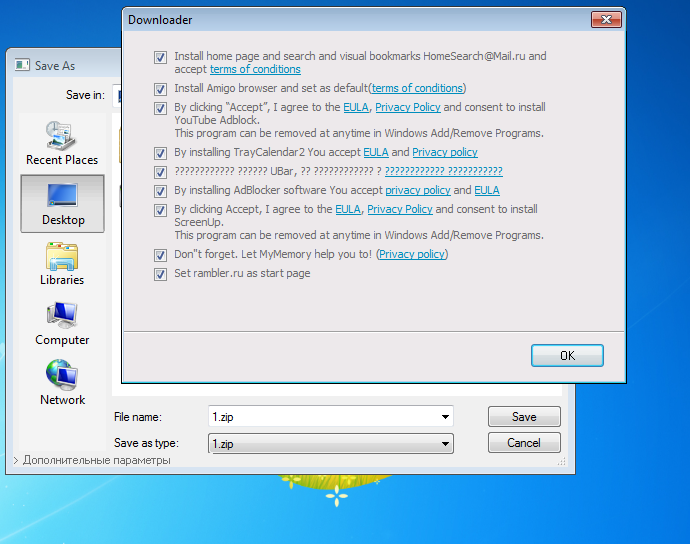Uncheck Set rambler.ru as start page

[x=160, y=274]
